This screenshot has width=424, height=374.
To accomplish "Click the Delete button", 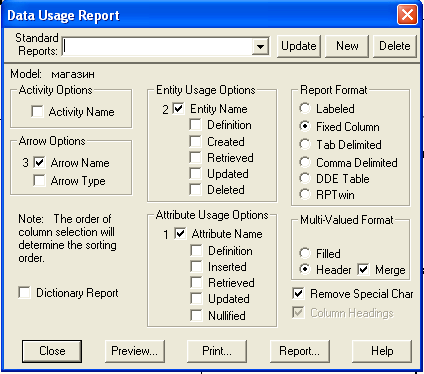I will point(395,46).
